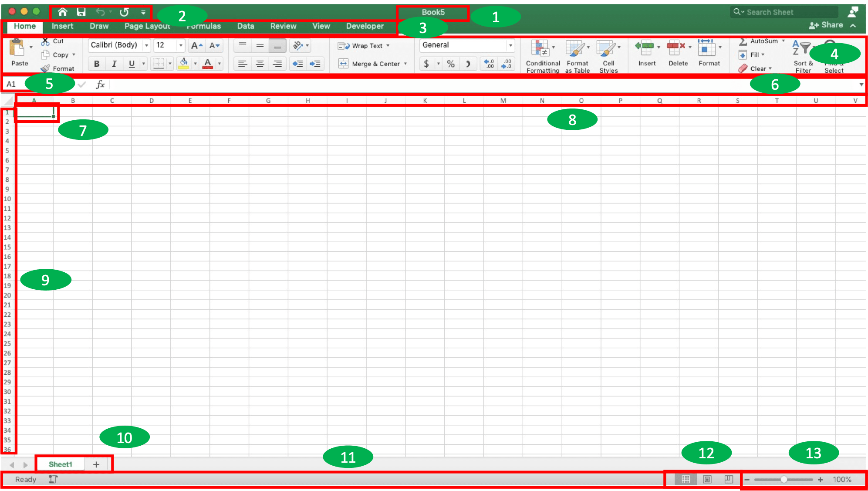The image size is (868, 491).
Task: Click the Sort & Filter button
Action: click(x=803, y=57)
